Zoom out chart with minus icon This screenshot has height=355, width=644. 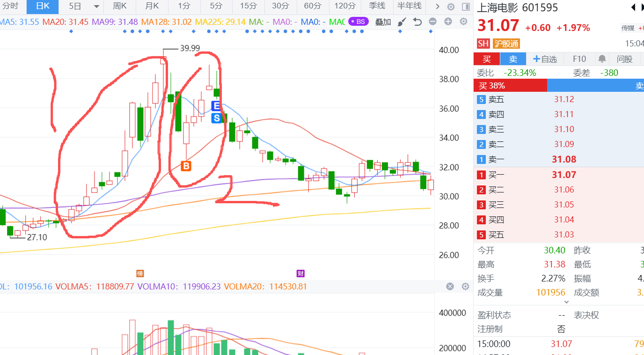432,22
